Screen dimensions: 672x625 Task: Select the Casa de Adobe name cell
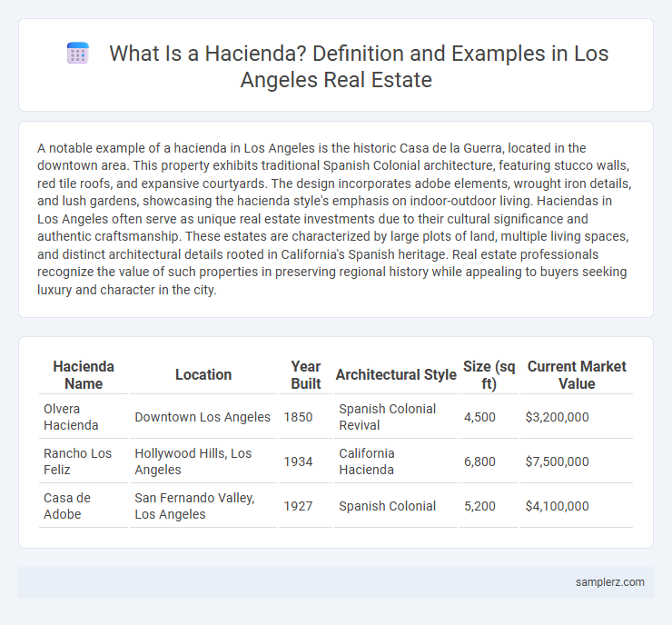tap(84, 506)
